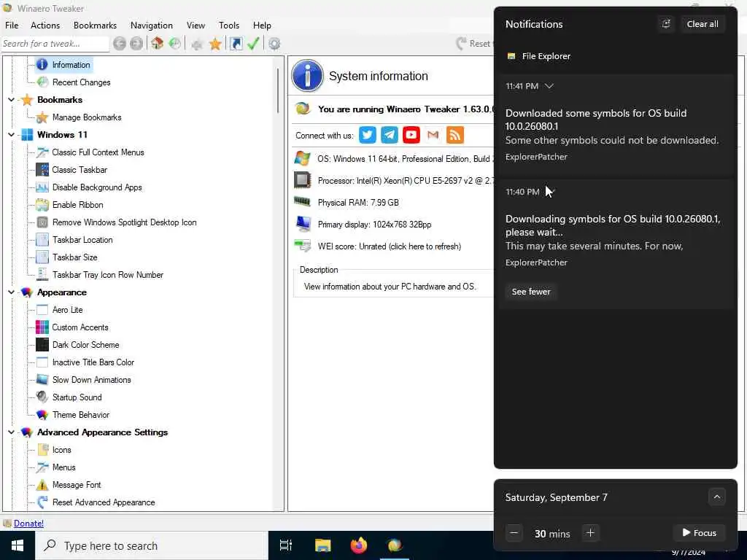Click the Winaero Tweaker taskbar icon

click(395, 545)
